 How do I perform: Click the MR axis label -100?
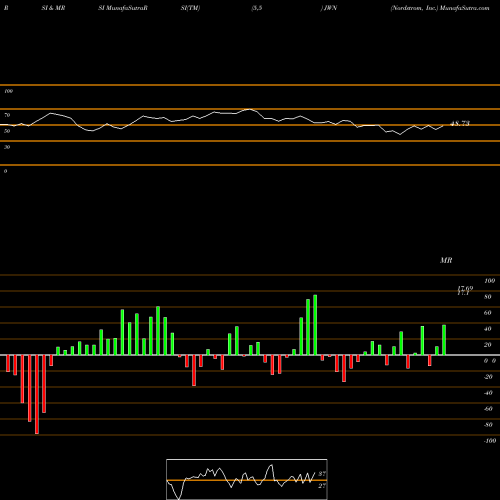(x=490, y=441)
